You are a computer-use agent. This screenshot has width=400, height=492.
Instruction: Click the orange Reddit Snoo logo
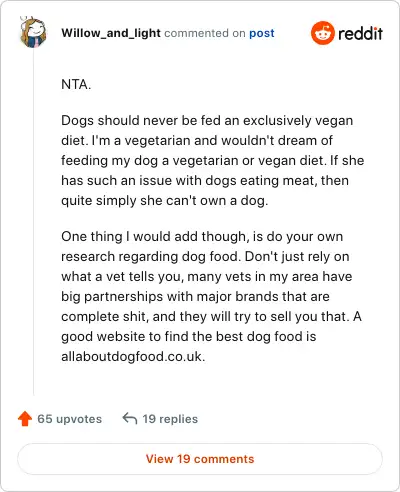322,33
